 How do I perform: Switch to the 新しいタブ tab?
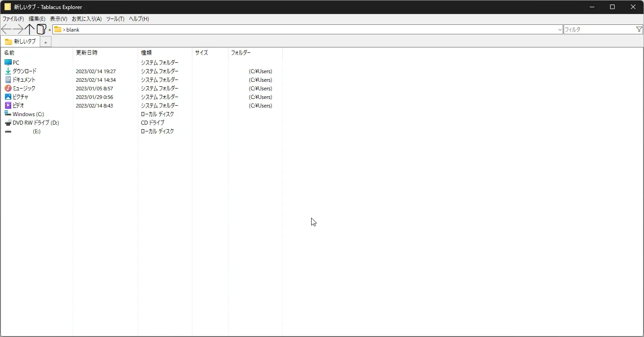20,42
